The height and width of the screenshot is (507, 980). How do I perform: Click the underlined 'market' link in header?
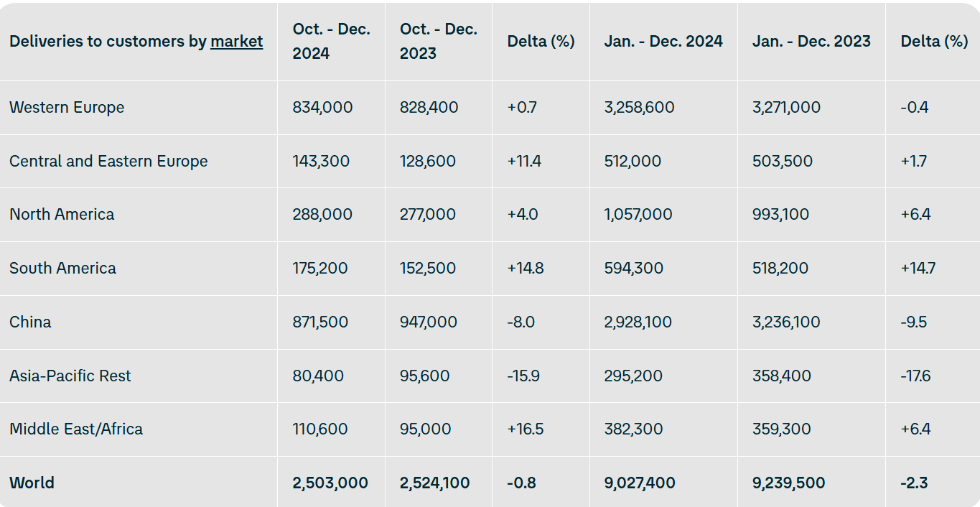236,42
